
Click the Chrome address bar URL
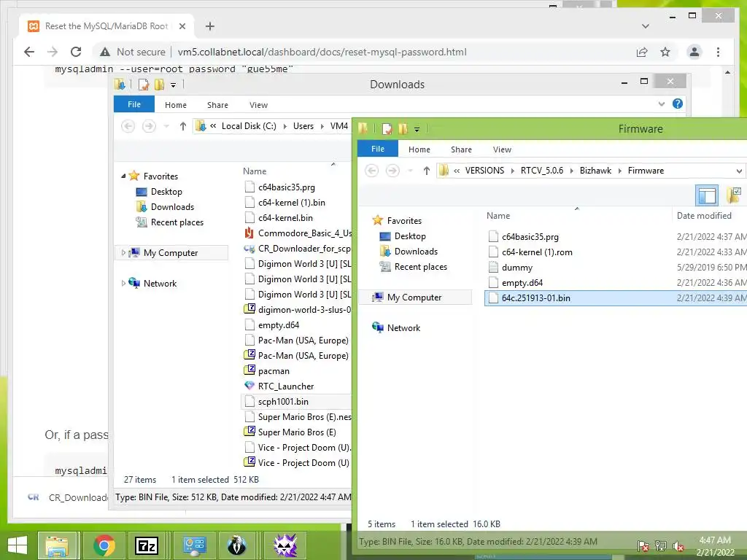(x=322, y=52)
